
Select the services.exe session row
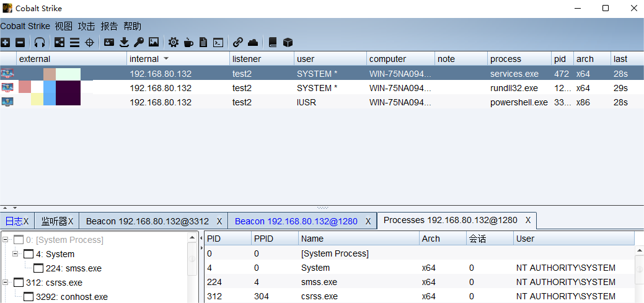pos(322,74)
